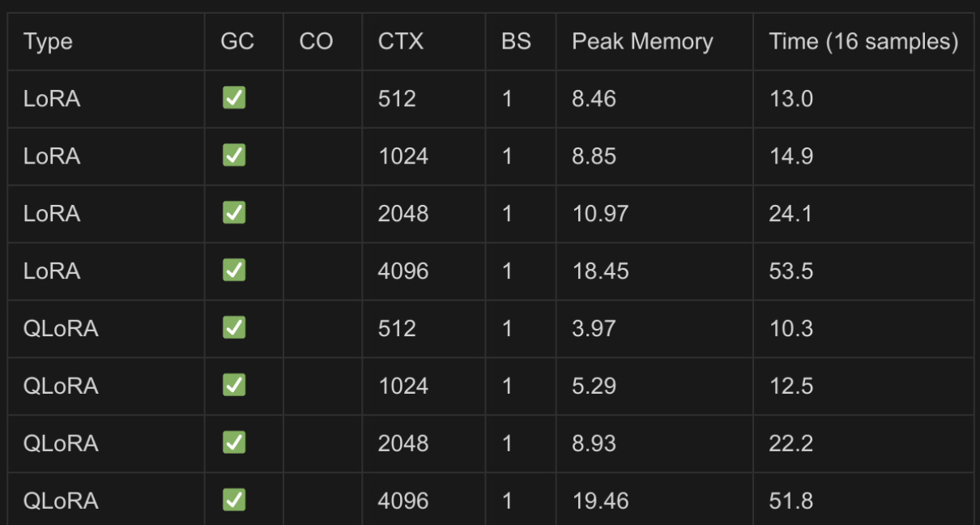Select the 19.46 peak memory cell
The width and height of the screenshot is (980, 525).
600,501
